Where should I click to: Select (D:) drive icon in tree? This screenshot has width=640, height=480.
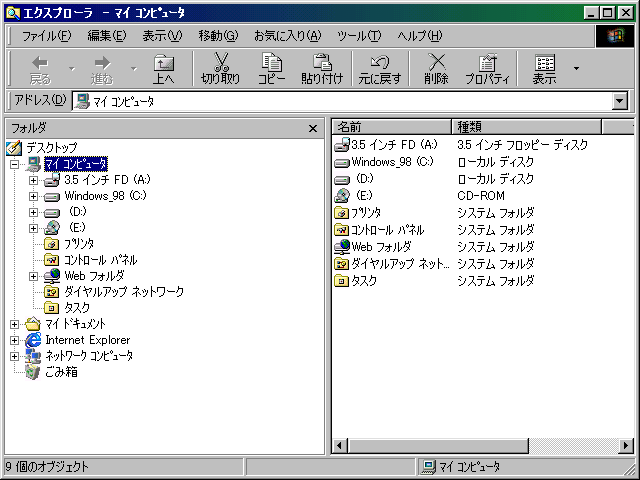[x=52, y=213]
